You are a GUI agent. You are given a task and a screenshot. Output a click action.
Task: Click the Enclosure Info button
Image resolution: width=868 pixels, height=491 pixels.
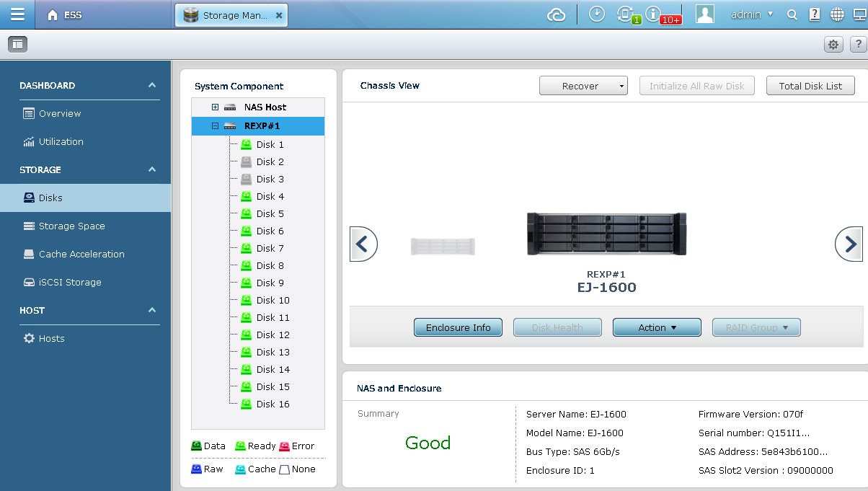point(458,327)
